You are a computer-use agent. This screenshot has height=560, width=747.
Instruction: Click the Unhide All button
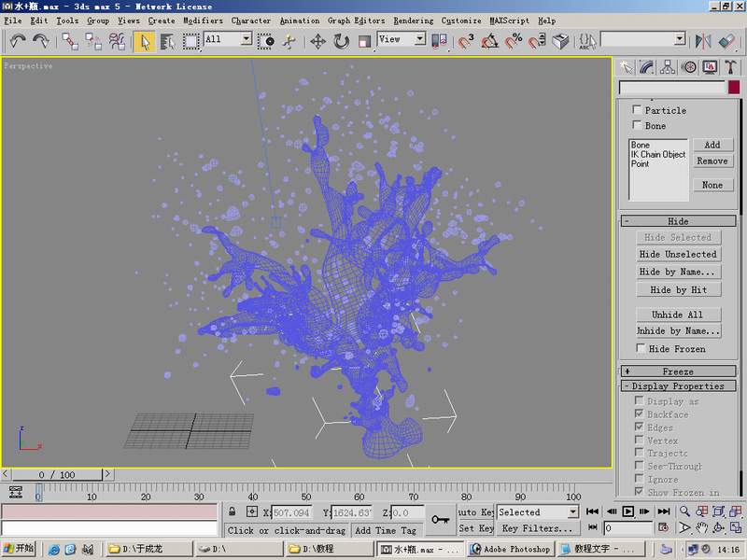tap(677, 315)
